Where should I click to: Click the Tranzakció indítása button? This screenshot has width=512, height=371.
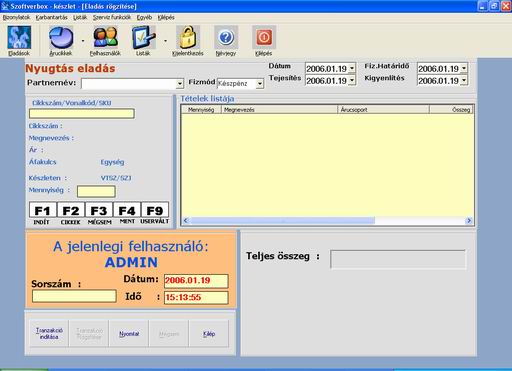(x=49, y=334)
